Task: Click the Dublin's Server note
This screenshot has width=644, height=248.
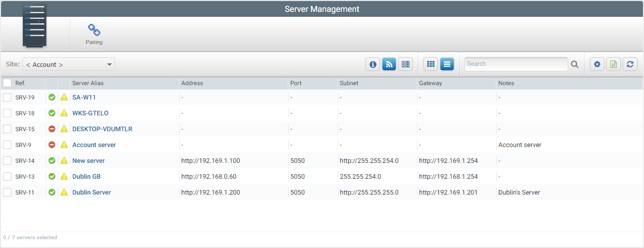Action: (x=519, y=193)
